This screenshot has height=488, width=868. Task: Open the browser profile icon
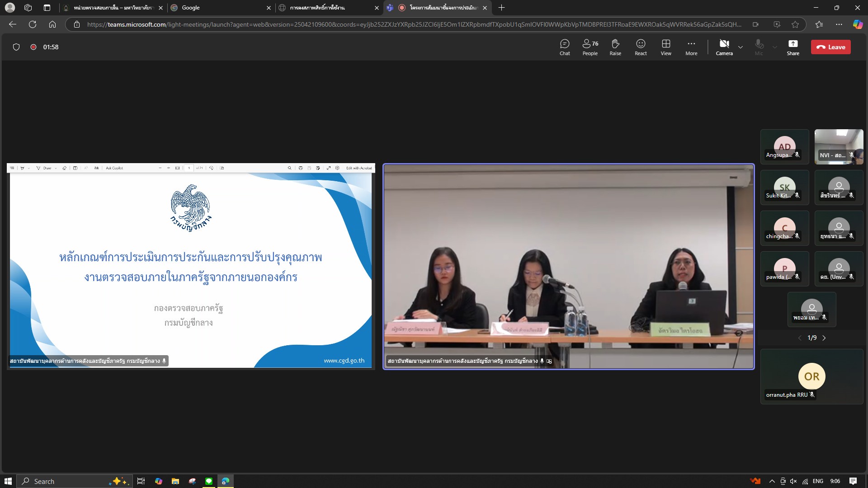9,8
